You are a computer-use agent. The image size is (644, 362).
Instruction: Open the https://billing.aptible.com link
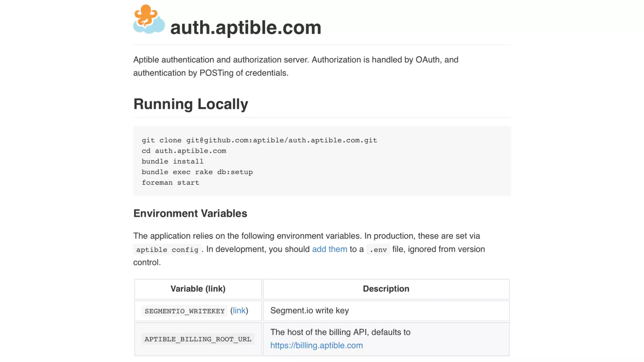pos(316,345)
